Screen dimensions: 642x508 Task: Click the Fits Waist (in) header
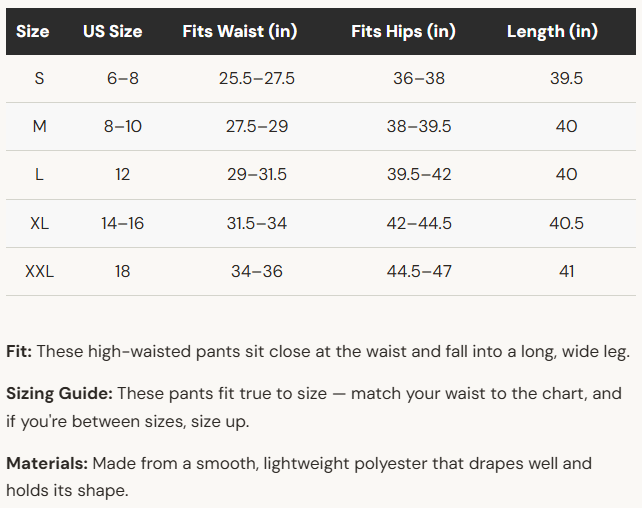tap(240, 32)
